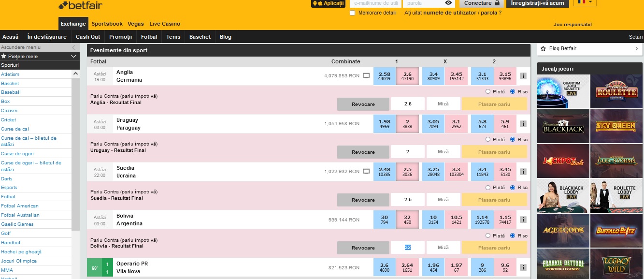Click the odds field showing 32 for Bolivia
This screenshot has height=279, width=644.
[x=408, y=248]
